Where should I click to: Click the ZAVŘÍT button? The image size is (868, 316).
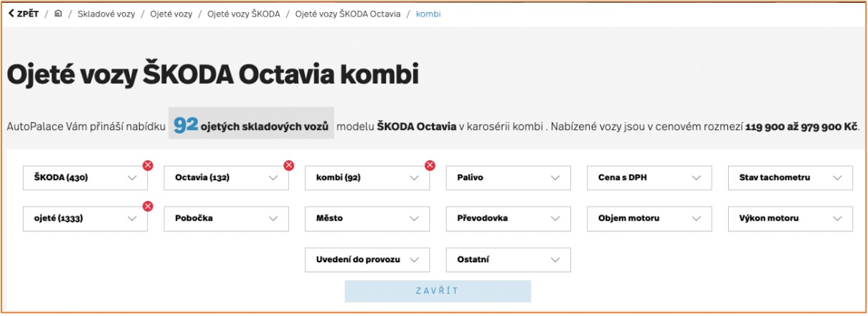(438, 291)
